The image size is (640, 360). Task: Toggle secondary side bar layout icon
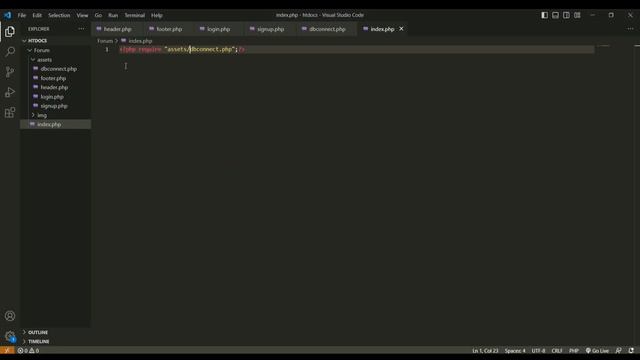coord(566,15)
